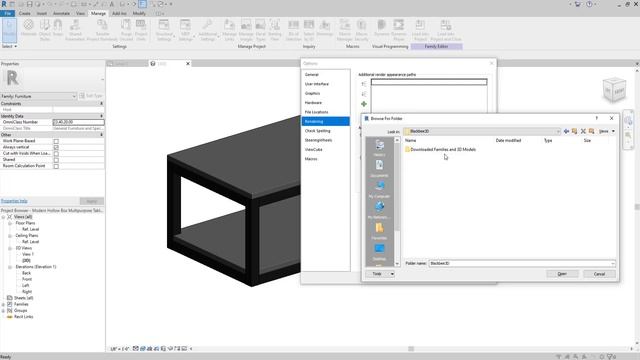Screen dimensions: 640x360
Task: Click the Starting View icon
Action: (275, 29)
